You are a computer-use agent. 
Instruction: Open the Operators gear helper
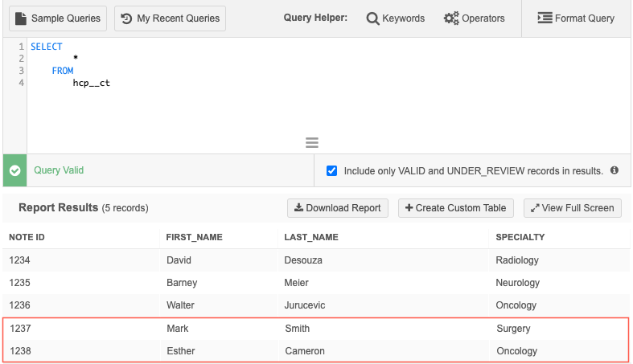[x=451, y=18]
